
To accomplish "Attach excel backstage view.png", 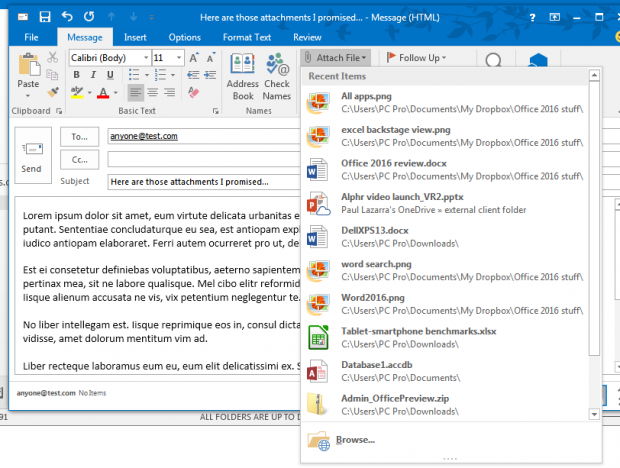I will tap(445, 136).
